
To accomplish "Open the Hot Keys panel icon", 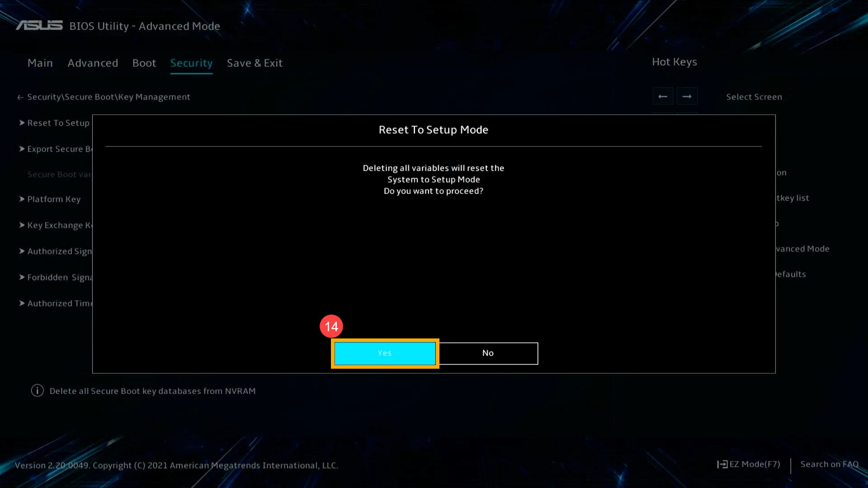I will point(674,61).
